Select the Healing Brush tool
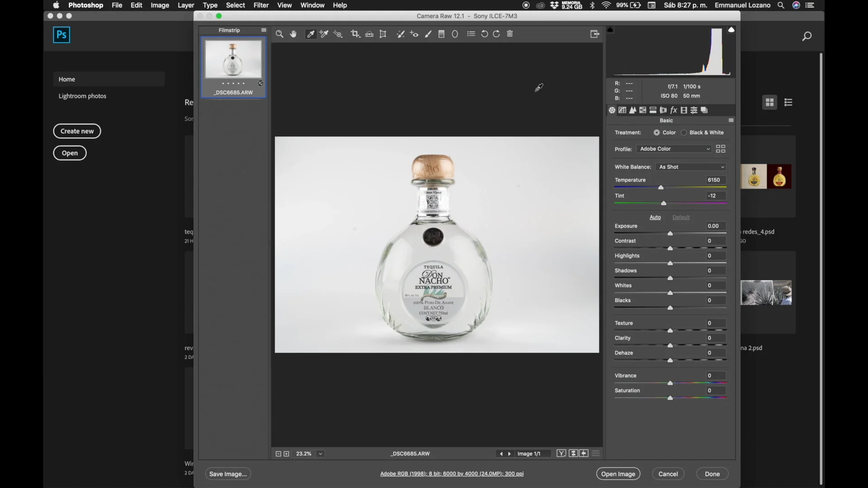The height and width of the screenshot is (488, 868). pyautogui.click(x=401, y=33)
